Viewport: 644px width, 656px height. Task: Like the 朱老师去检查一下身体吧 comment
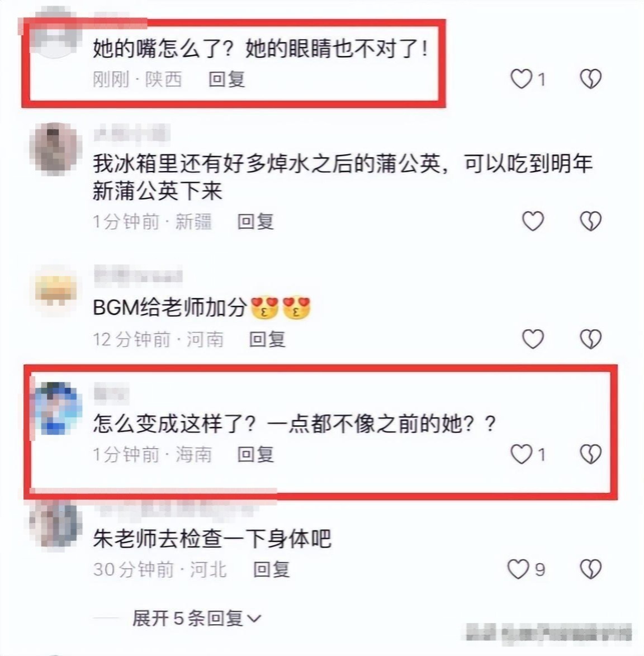click(x=518, y=569)
